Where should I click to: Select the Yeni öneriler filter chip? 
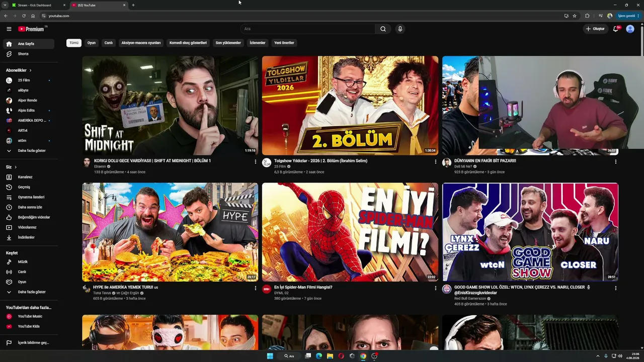tap(284, 43)
